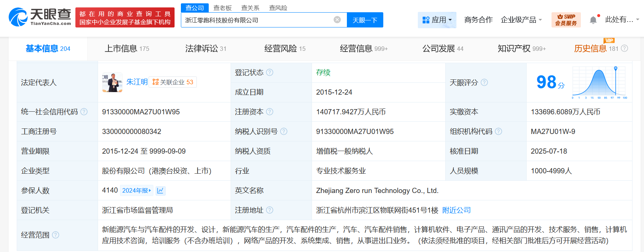
Task: Open the insured count trend chart icon
Action: pyautogui.click(x=160, y=191)
